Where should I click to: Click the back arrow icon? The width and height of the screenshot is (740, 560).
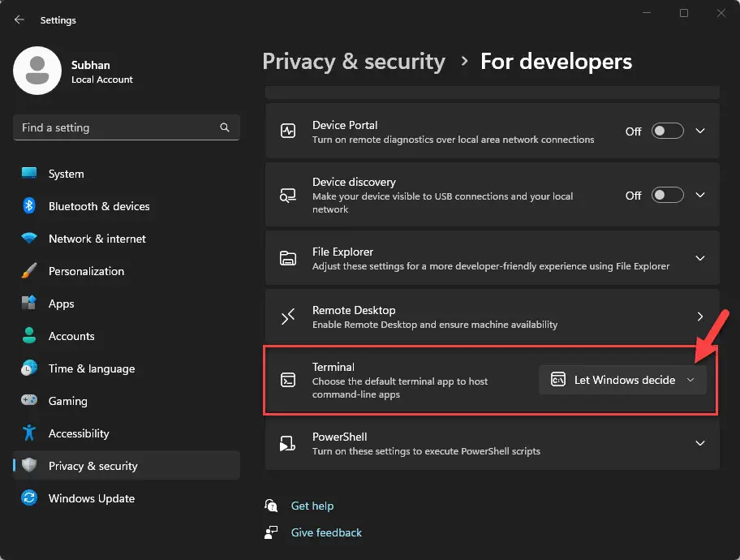[x=19, y=19]
